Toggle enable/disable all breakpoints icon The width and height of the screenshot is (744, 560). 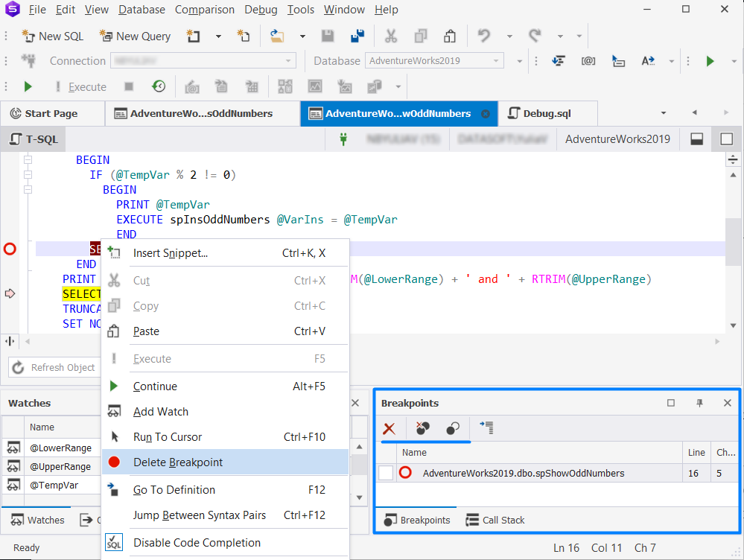453,428
